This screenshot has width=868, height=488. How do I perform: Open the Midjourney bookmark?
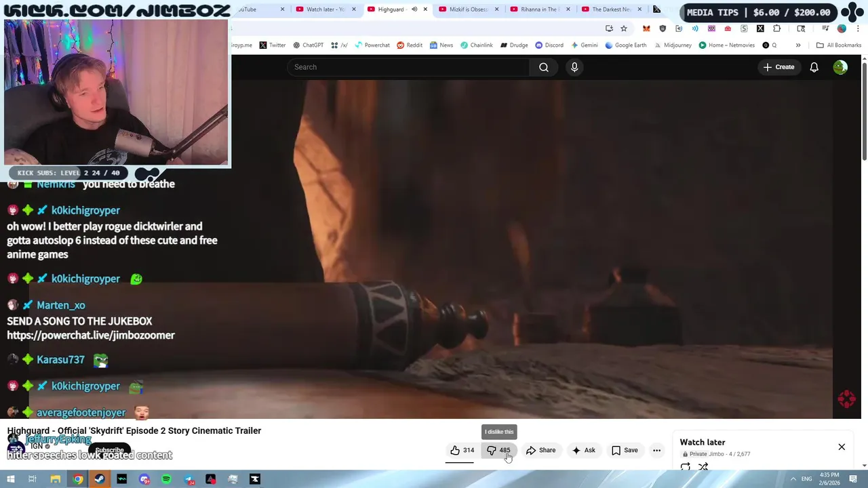point(672,45)
